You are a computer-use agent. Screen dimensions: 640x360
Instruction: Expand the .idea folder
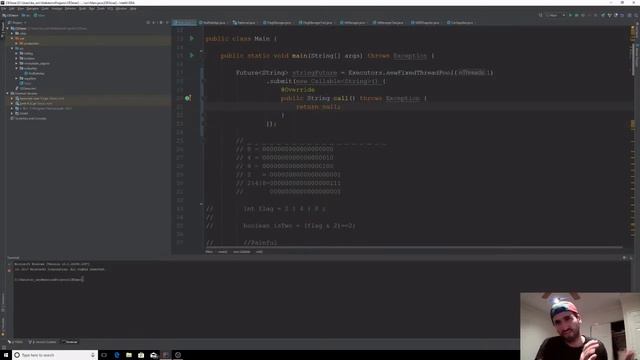pyautogui.click(x=12, y=33)
